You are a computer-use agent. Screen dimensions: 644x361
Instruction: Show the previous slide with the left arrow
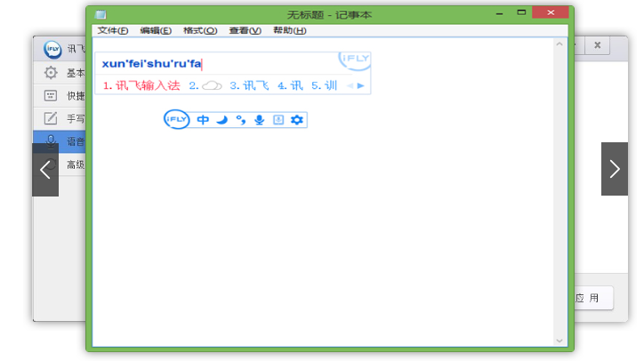[45, 169]
